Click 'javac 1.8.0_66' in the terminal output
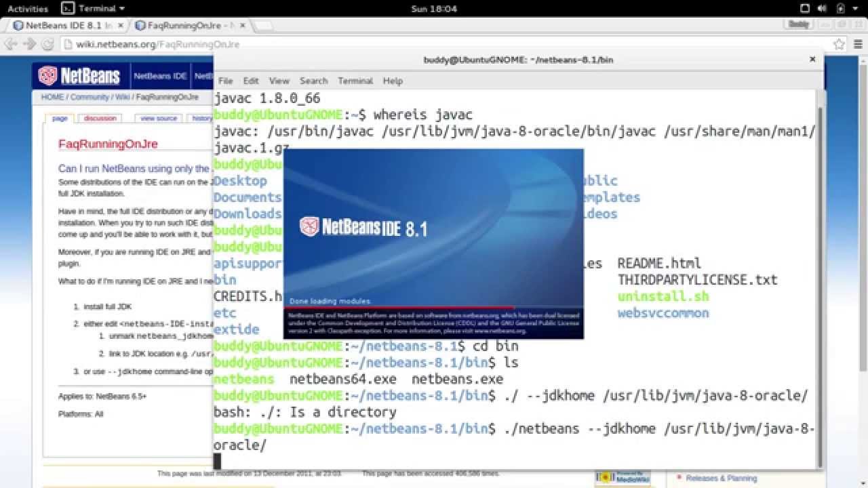 (267, 98)
